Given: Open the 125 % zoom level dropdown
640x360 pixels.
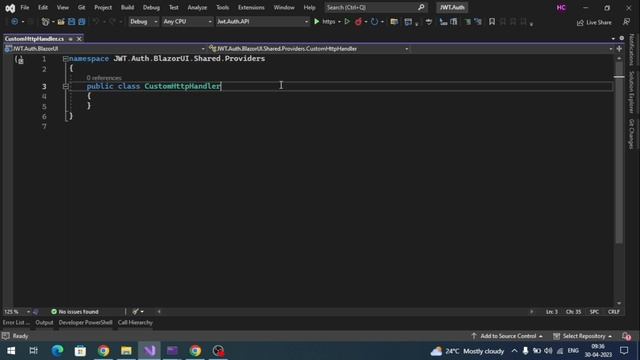Looking at the screenshot, I should pos(17,311).
